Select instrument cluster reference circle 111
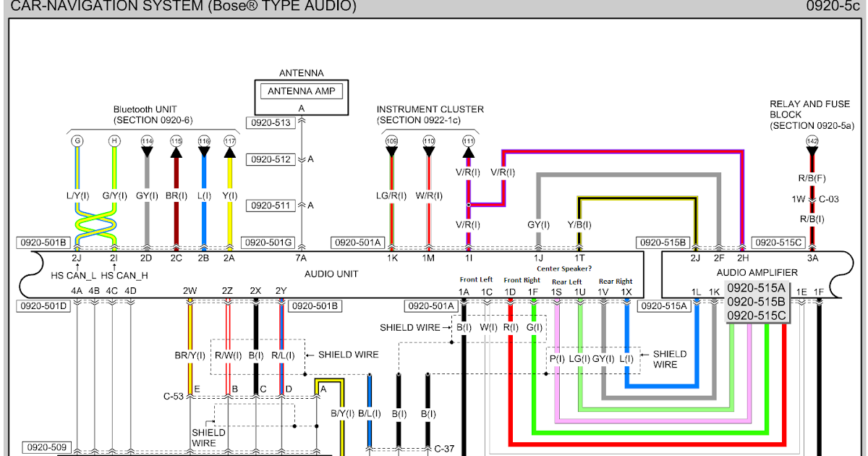Screen dimensions: 868x456 tap(469, 140)
